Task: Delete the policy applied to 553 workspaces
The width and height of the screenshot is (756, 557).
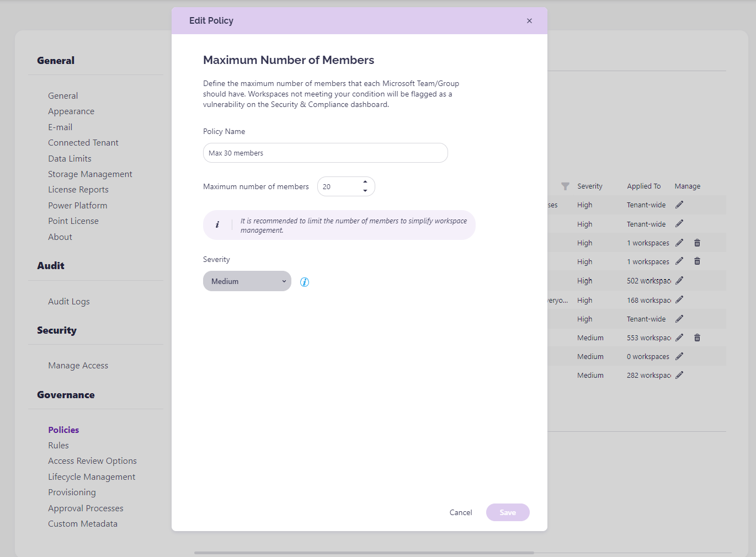Action: coord(697,337)
